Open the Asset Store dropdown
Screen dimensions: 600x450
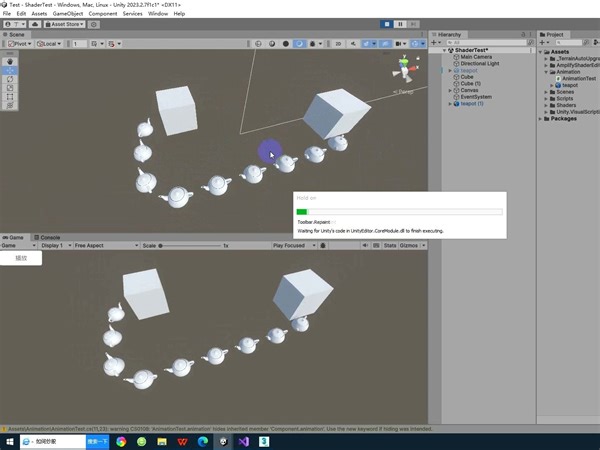tap(64, 24)
